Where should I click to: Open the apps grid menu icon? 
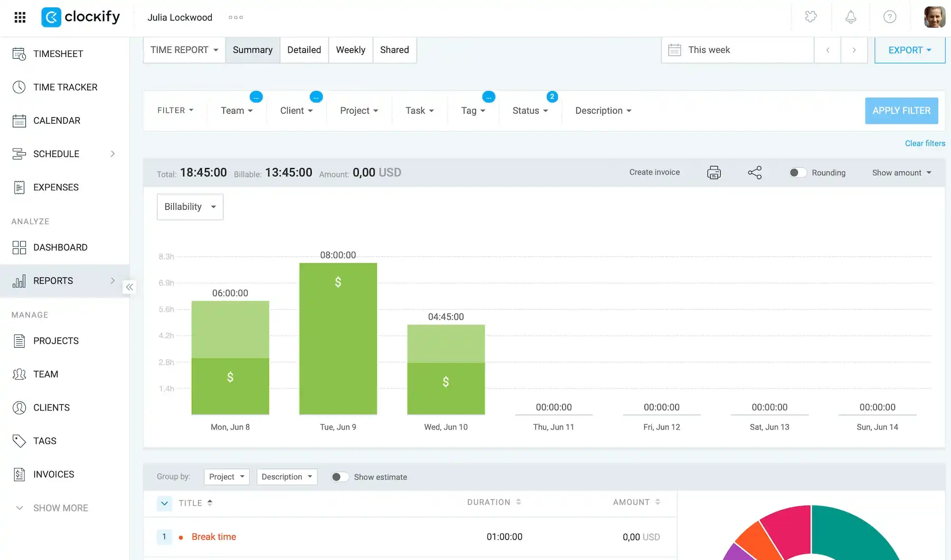point(20,17)
